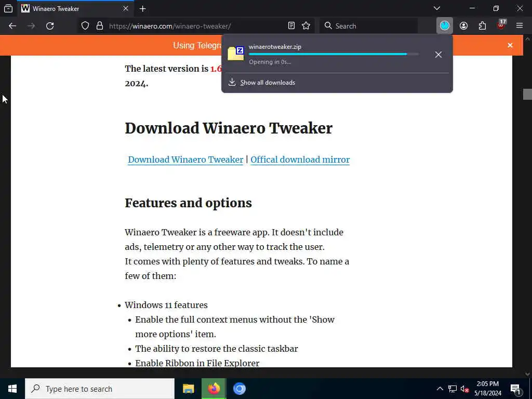This screenshot has width=532, height=399.
Task: Click the Features and options heading
Action: coord(188,203)
